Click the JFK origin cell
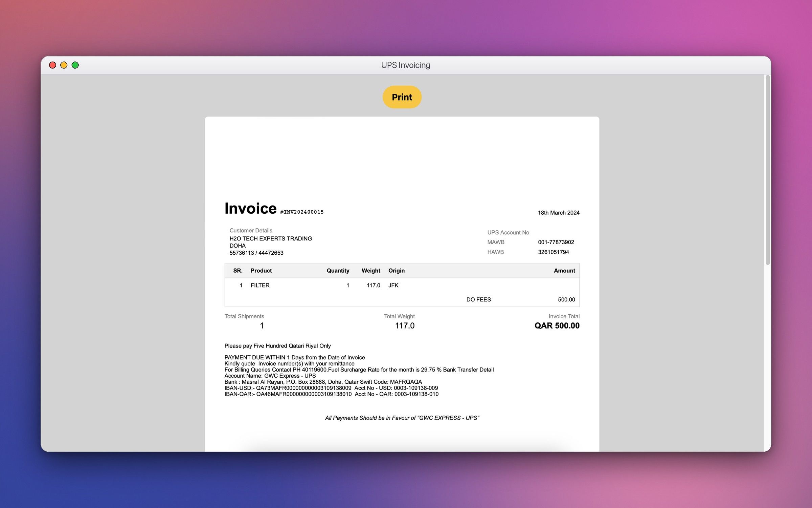The height and width of the screenshot is (508, 812). coord(393,285)
